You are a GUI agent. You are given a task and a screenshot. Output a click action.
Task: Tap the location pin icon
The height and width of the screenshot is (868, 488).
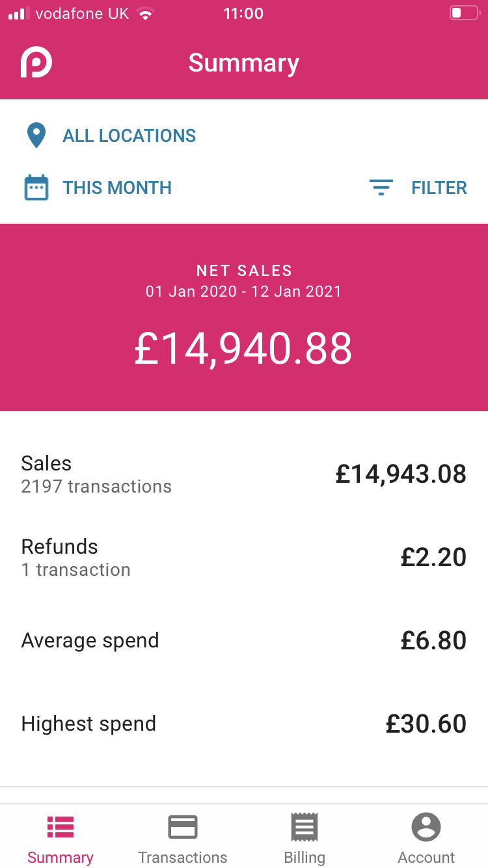[x=36, y=136]
